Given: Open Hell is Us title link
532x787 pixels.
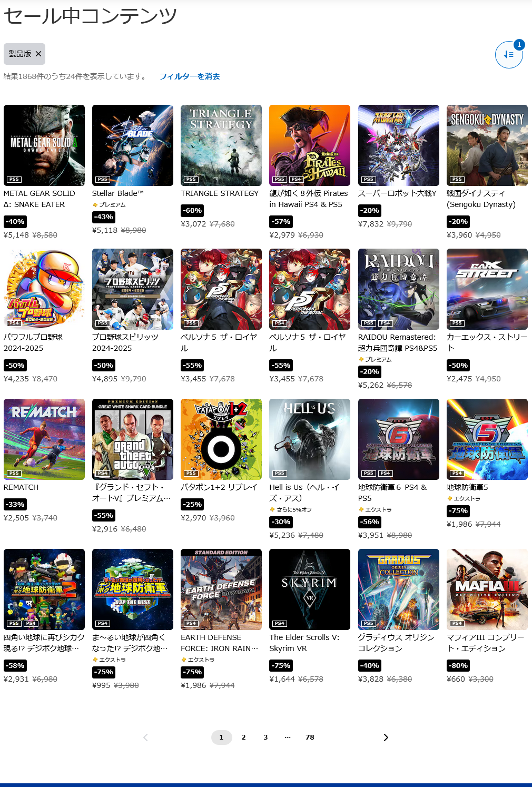Looking at the screenshot, I should point(304,493).
